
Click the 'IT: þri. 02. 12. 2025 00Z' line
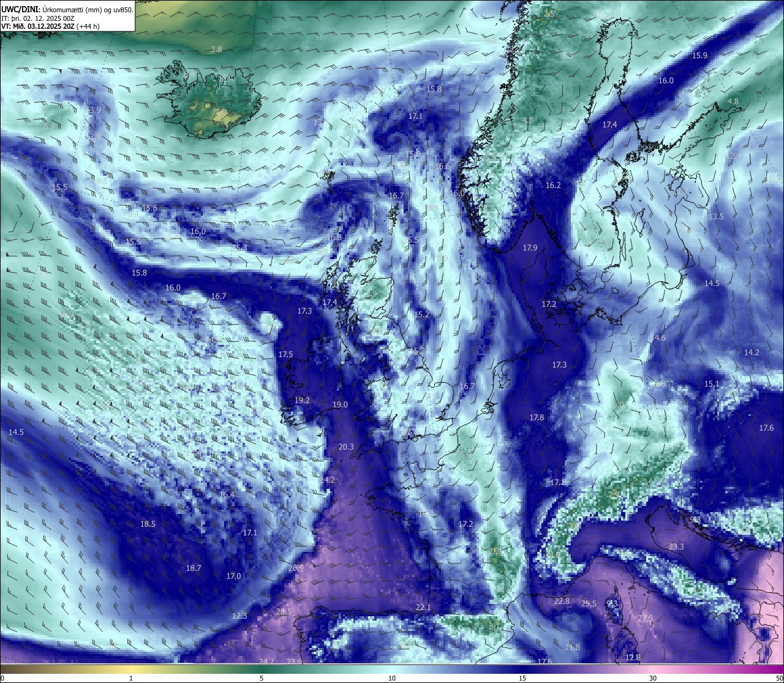pyautogui.click(x=38, y=18)
